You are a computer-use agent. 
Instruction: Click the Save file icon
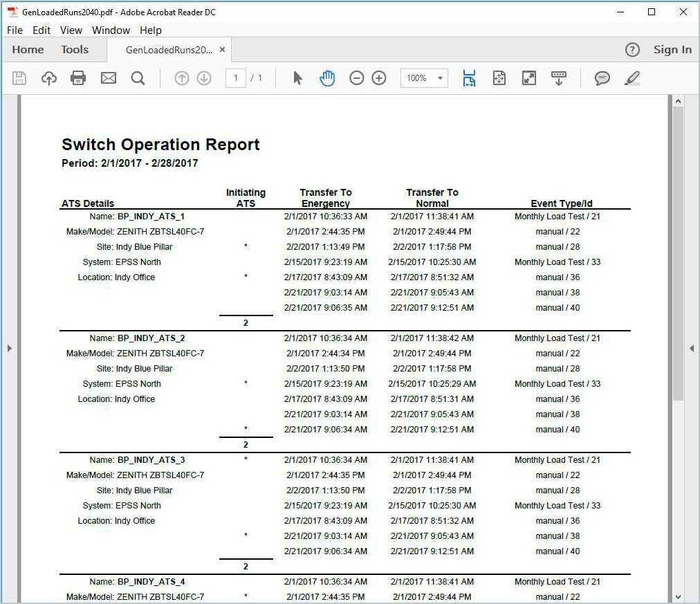(x=19, y=78)
